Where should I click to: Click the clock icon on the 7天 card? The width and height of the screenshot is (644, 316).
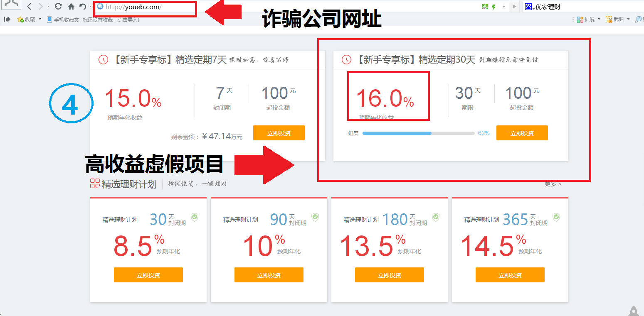click(x=103, y=59)
